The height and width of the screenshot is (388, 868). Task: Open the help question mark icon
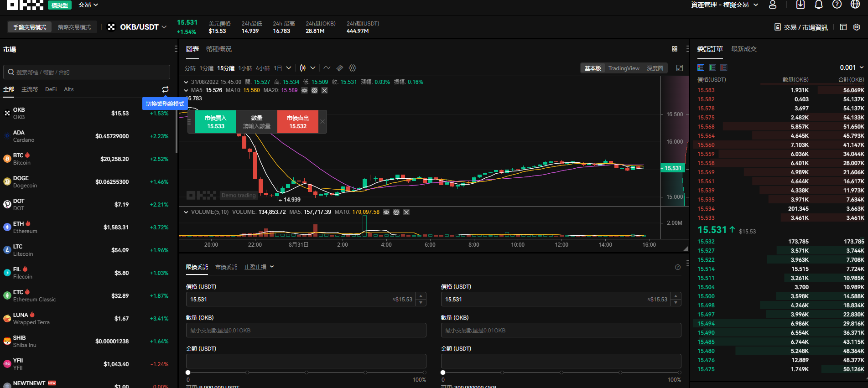(837, 5)
